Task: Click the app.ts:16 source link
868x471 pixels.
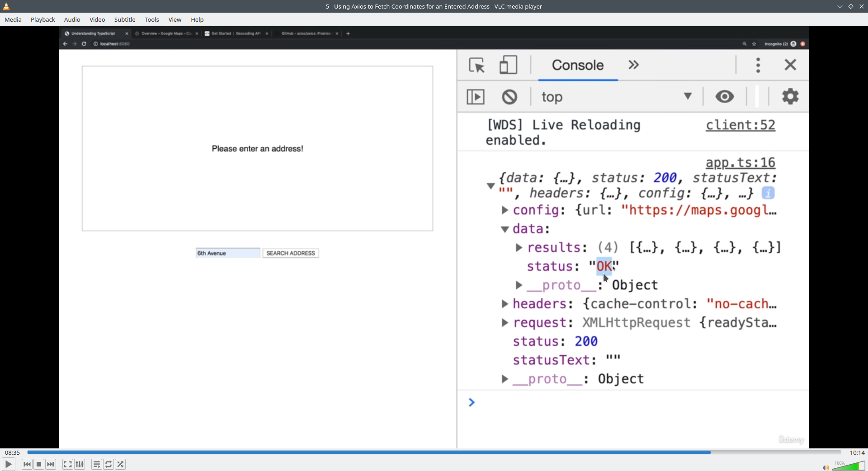Action: tap(740, 162)
